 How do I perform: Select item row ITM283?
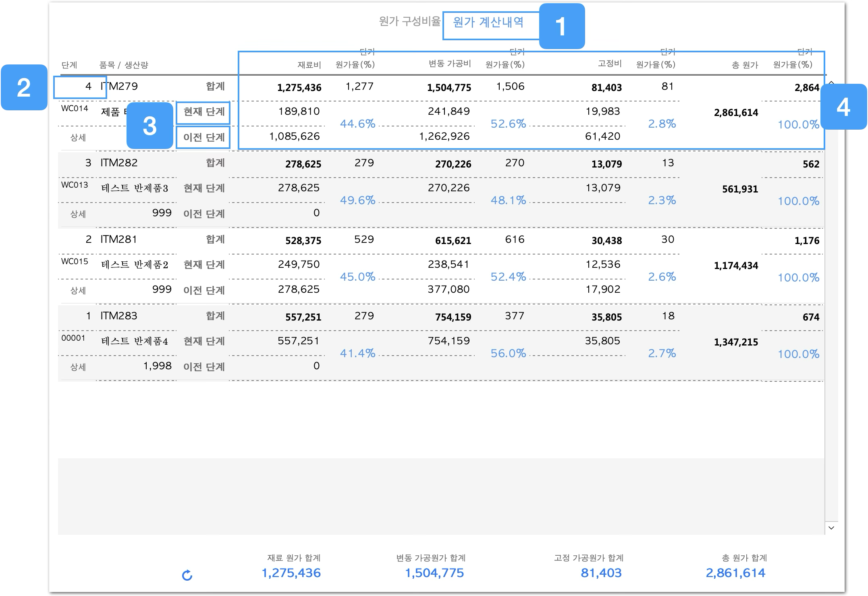click(x=119, y=316)
